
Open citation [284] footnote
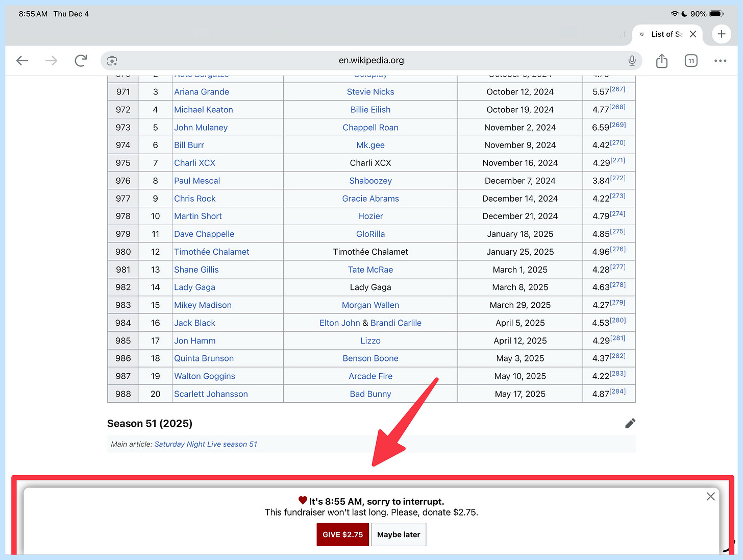pyautogui.click(x=617, y=391)
